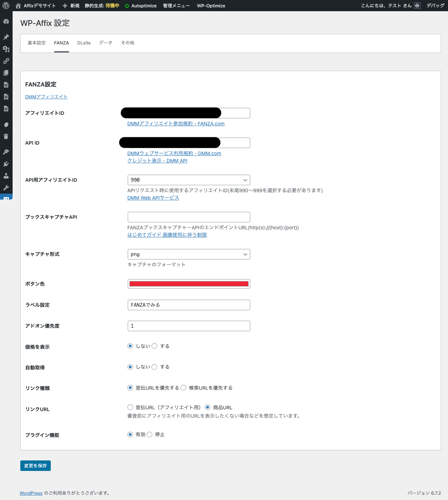Click the アドオン優先度 field showing 1

click(x=189, y=326)
